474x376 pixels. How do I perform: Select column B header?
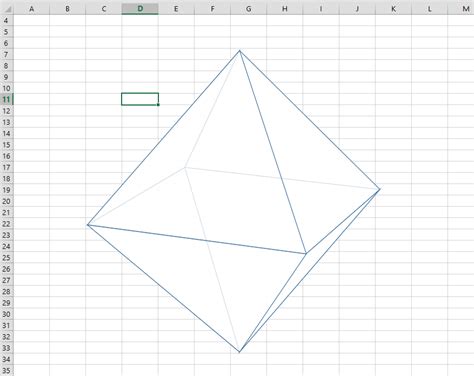67,9
